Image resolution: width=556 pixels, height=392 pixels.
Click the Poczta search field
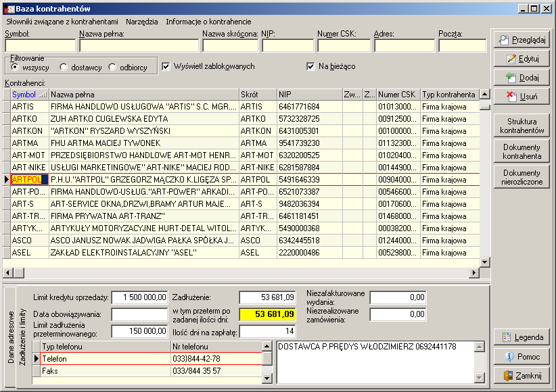[x=463, y=46]
